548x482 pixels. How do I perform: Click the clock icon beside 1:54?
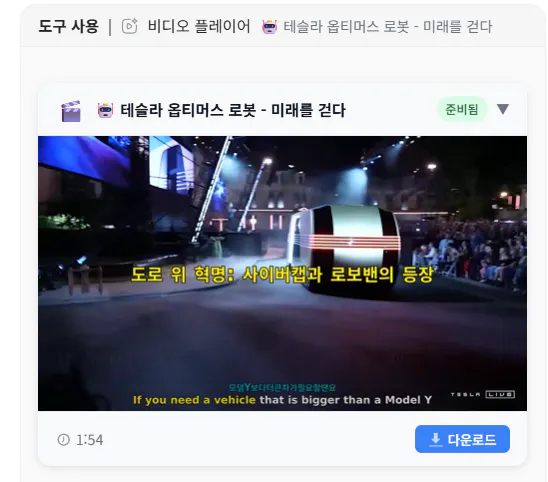pos(64,439)
